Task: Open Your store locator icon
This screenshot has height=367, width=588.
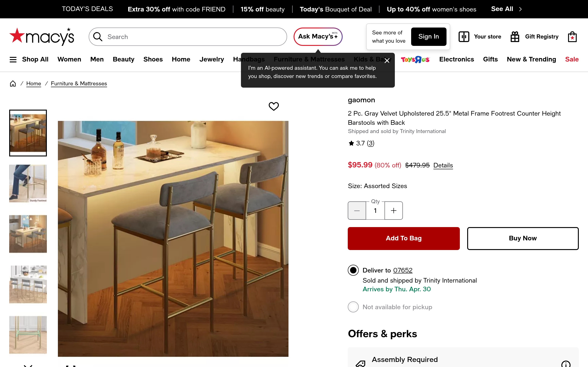Action: point(464,36)
